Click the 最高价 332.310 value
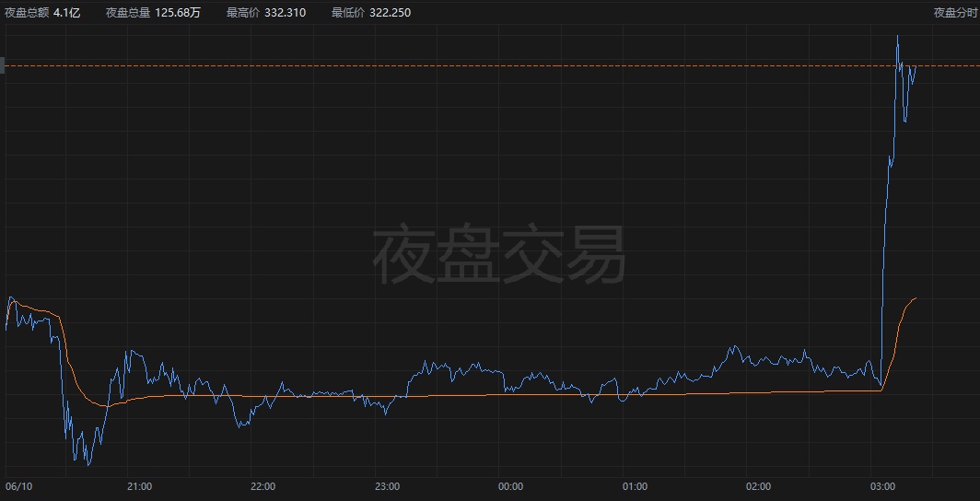This screenshot has height=501, width=980. click(284, 13)
